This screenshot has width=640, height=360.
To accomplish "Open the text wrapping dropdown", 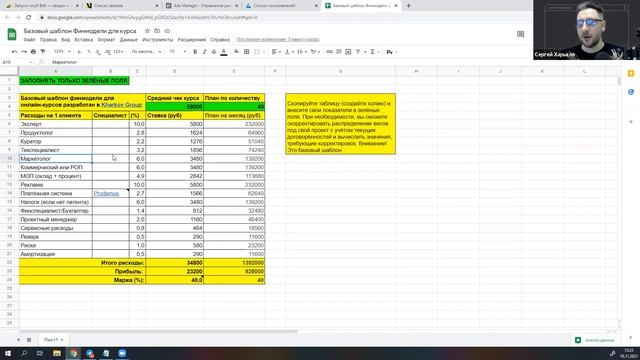I will coord(302,52).
